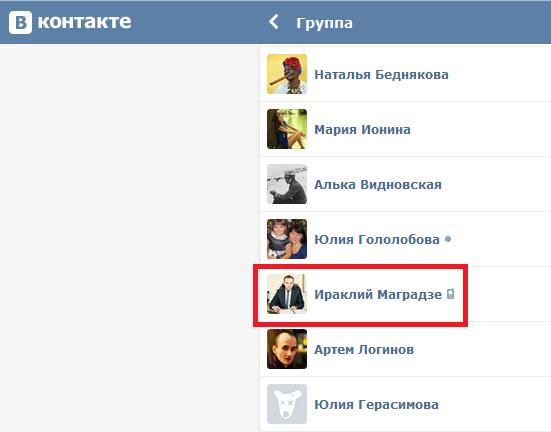Open Мария Ионина's avatar photo
This screenshot has width=551, height=432.
click(287, 129)
